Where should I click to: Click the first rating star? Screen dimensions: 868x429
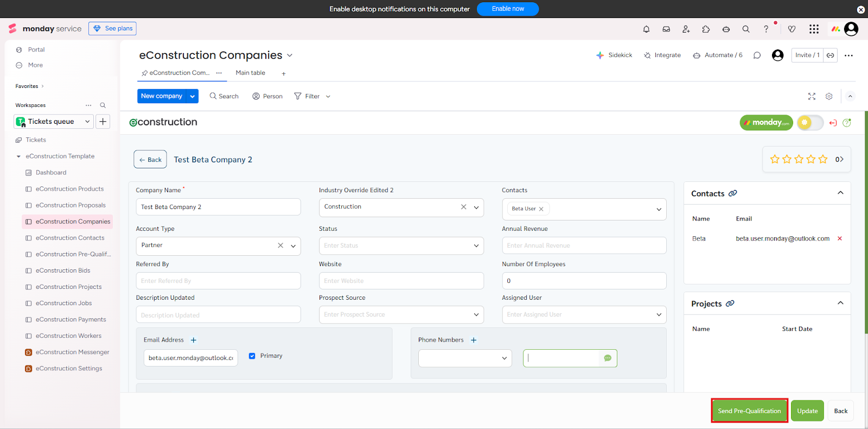(x=775, y=159)
